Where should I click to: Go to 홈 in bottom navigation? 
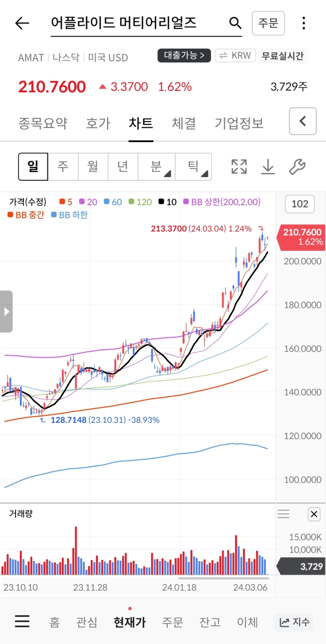click(x=55, y=622)
